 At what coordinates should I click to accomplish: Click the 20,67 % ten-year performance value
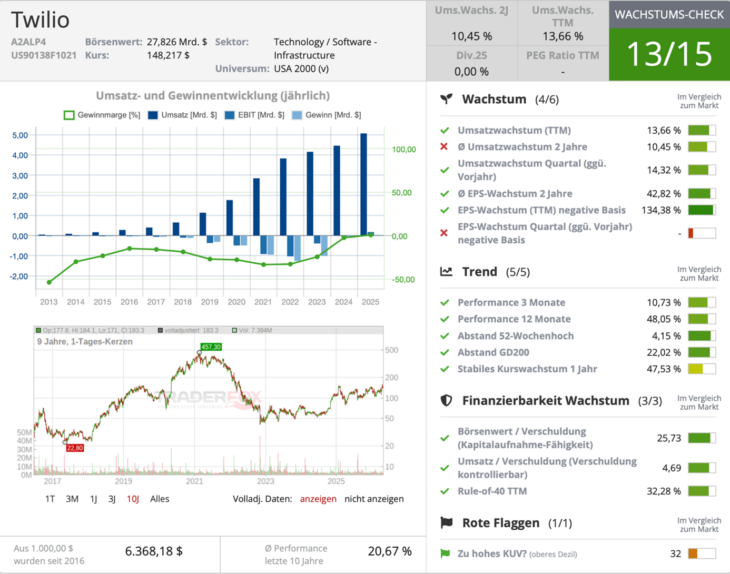click(390, 551)
